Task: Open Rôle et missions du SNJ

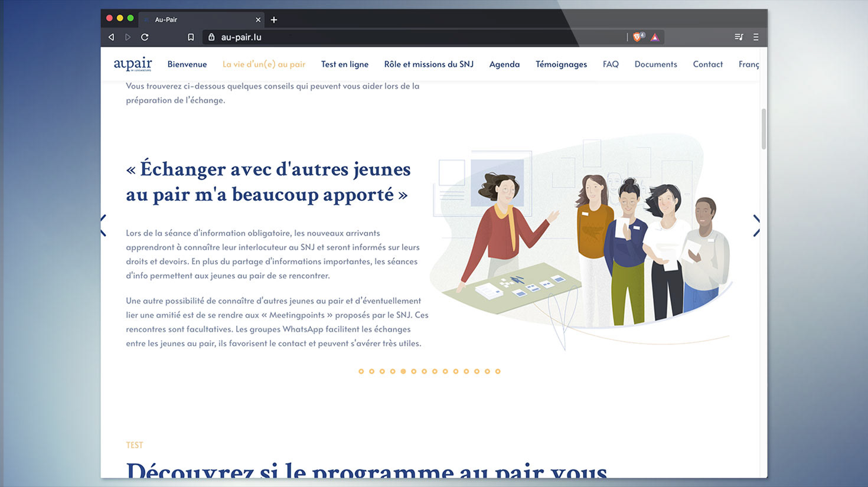Action: (429, 64)
